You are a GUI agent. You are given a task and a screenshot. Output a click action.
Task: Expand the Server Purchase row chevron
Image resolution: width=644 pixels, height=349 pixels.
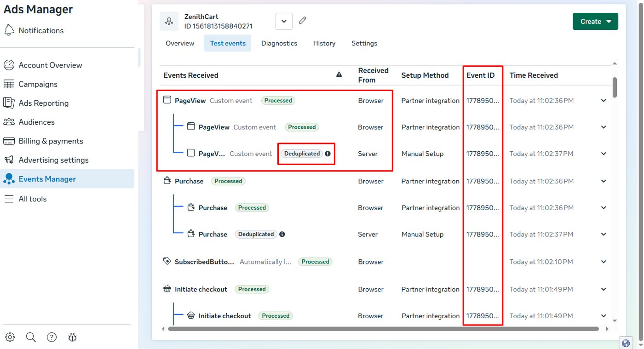click(x=604, y=234)
